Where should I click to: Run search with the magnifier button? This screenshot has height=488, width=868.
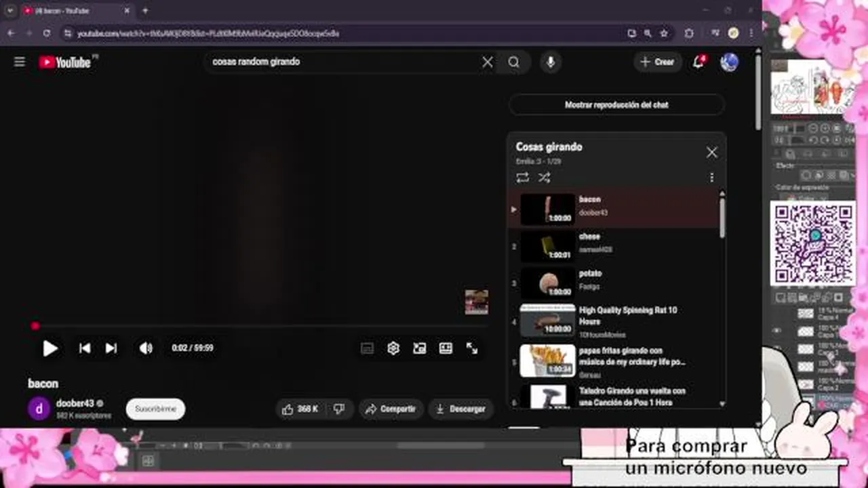click(x=513, y=62)
